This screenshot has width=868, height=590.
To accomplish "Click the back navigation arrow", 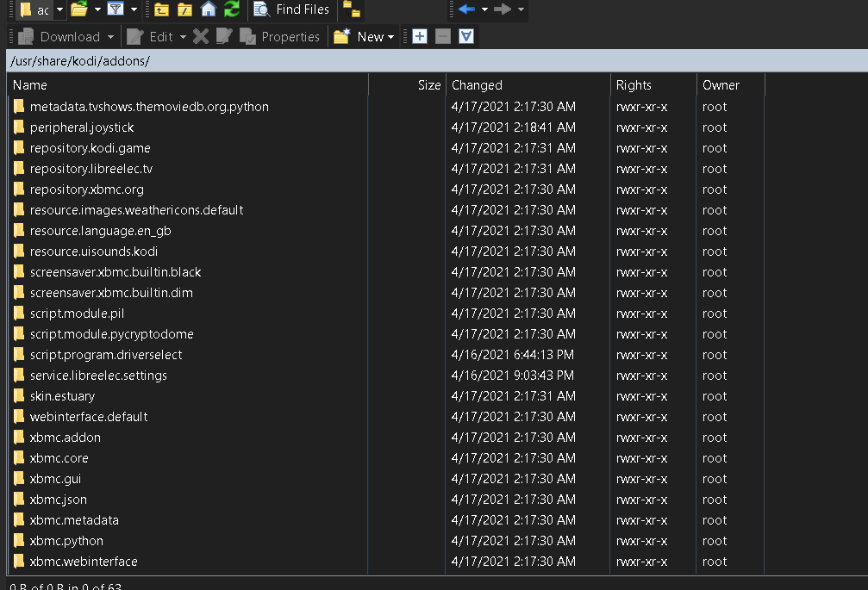I will click(467, 9).
